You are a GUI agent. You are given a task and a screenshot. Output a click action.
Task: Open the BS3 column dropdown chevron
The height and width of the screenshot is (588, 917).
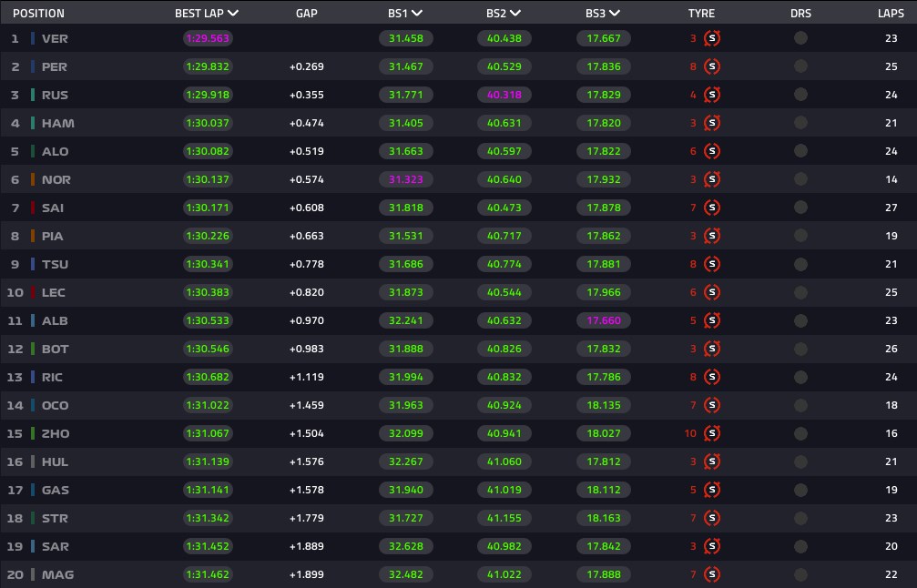click(x=614, y=13)
